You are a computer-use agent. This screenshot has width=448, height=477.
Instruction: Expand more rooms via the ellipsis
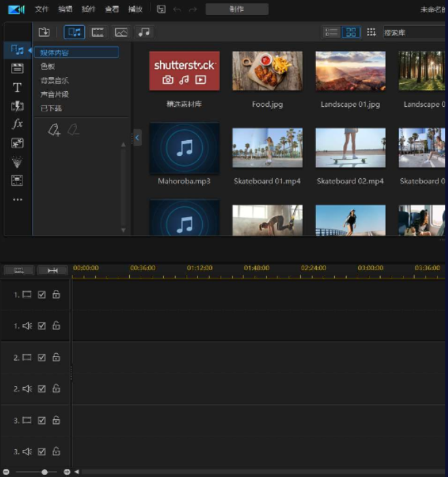tap(18, 199)
